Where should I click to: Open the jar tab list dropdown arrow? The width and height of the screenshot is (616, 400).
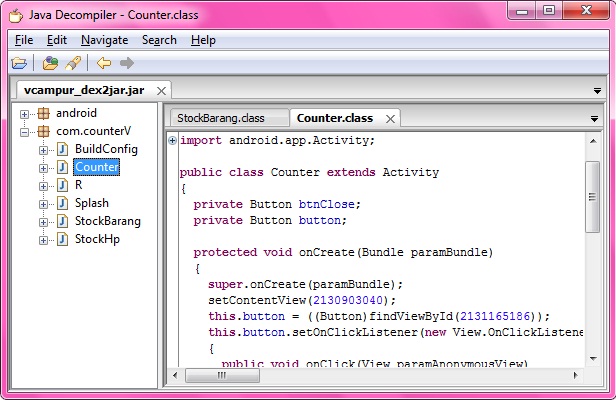(597, 91)
